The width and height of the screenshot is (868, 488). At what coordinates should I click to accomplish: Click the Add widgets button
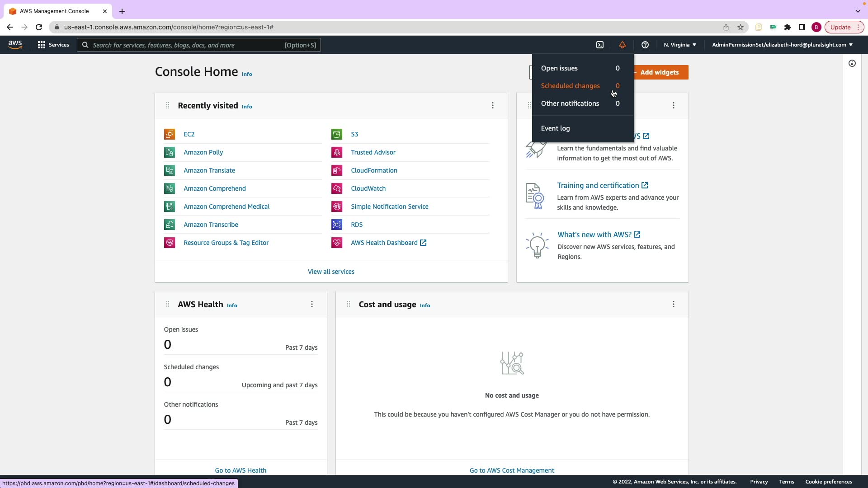click(x=660, y=72)
